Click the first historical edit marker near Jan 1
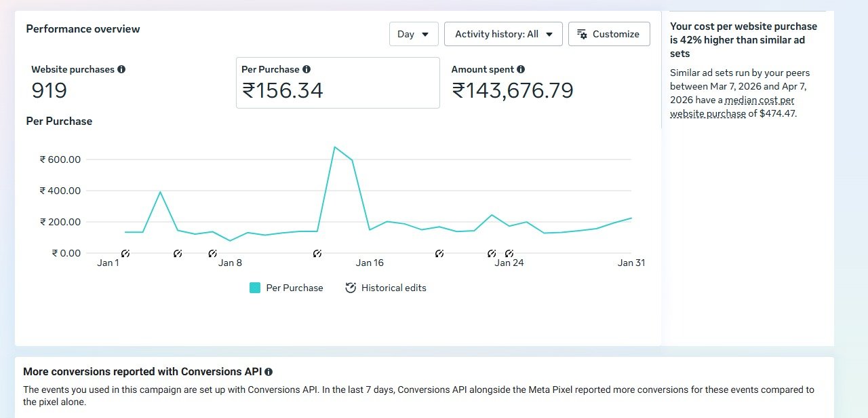Viewport: 868px width, 418px height. click(125, 253)
